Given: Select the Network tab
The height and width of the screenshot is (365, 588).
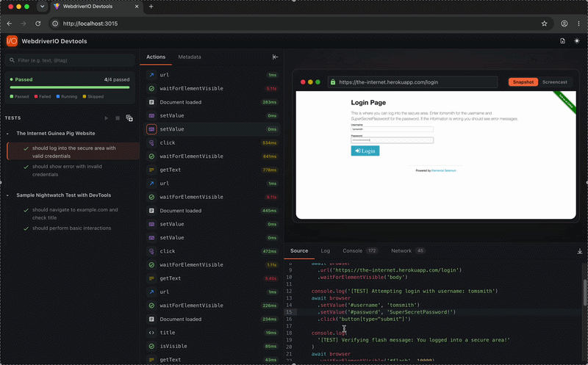Looking at the screenshot, I should point(408,250).
